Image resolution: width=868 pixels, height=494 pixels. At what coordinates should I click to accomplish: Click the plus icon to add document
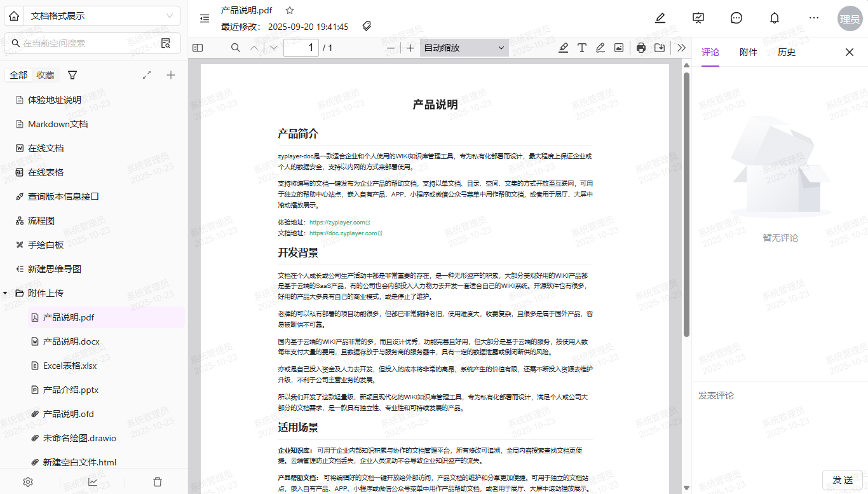170,75
